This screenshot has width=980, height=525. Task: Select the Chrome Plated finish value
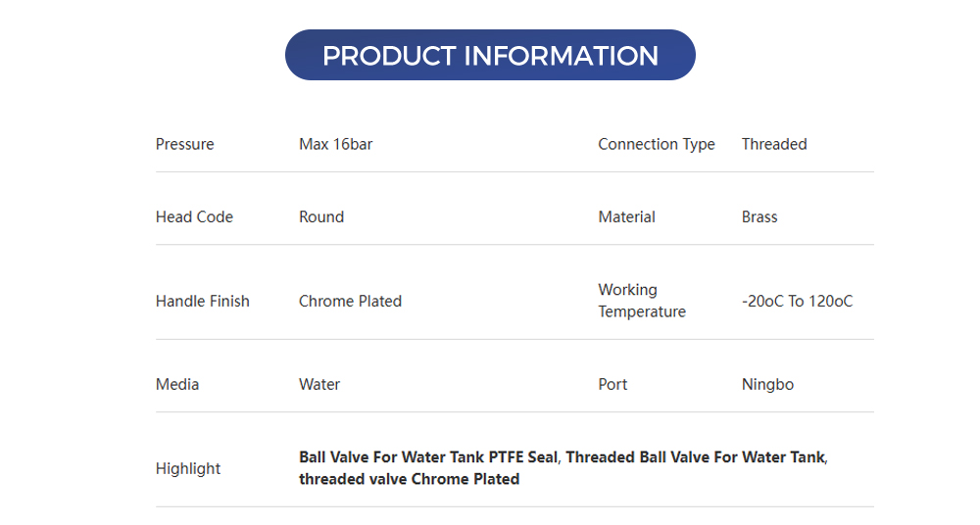click(x=350, y=301)
